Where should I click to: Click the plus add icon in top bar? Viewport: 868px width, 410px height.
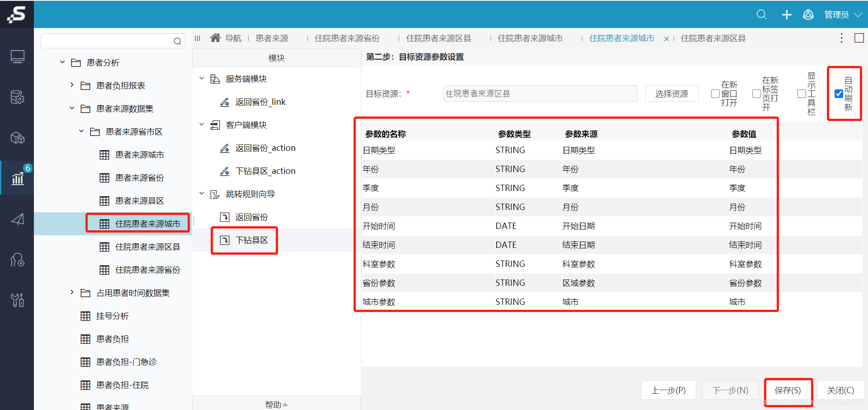pyautogui.click(x=787, y=14)
